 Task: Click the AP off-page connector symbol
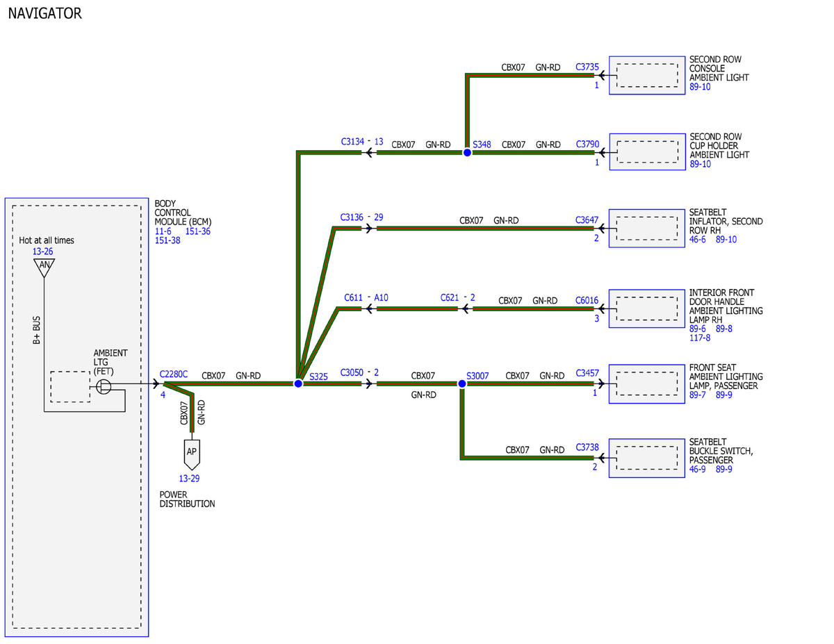pos(192,454)
